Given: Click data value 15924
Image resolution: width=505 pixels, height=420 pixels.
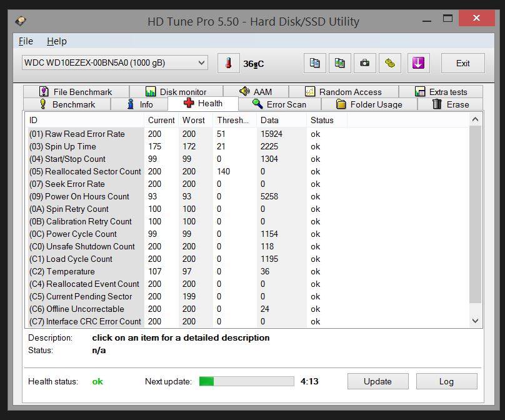Looking at the screenshot, I should (x=271, y=134).
